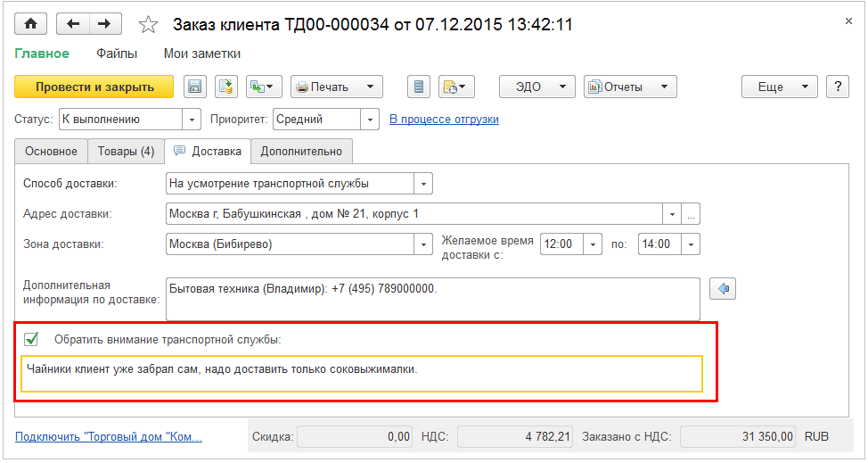Navigate forward with right arrow
The image size is (868, 463).
coord(104,24)
